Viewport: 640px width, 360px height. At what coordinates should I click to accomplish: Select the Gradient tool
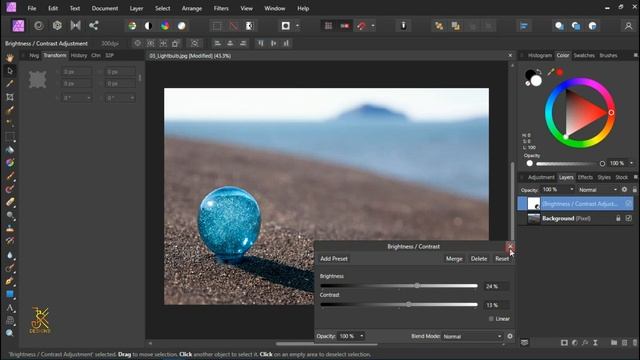[10, 163]
